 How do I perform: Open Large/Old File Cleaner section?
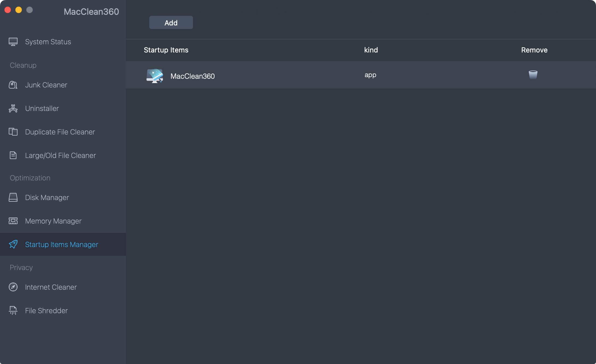coord(60,155)
